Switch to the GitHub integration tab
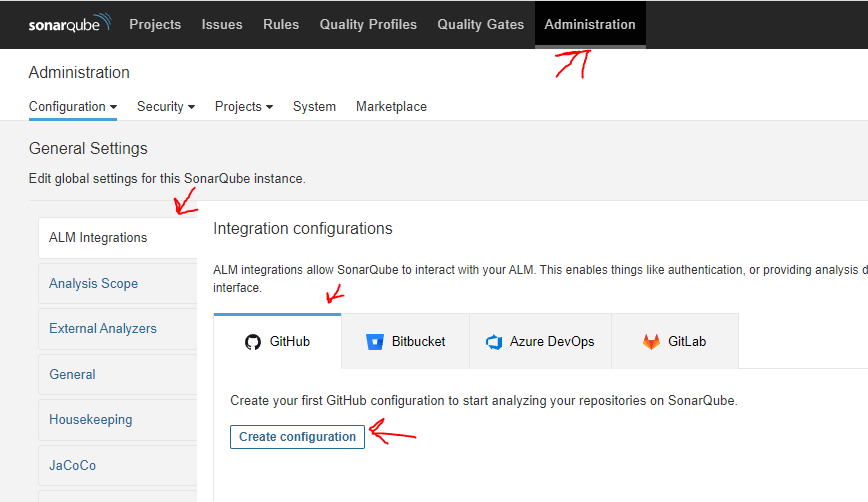Screen dimensions: 868x502 tap(277, 341)
